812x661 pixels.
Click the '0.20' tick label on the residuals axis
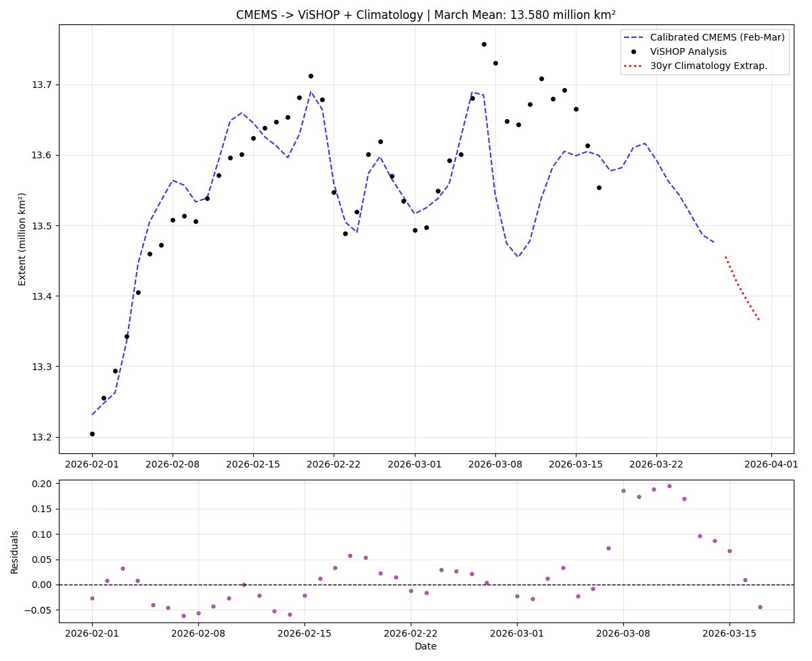pos(41,484)
